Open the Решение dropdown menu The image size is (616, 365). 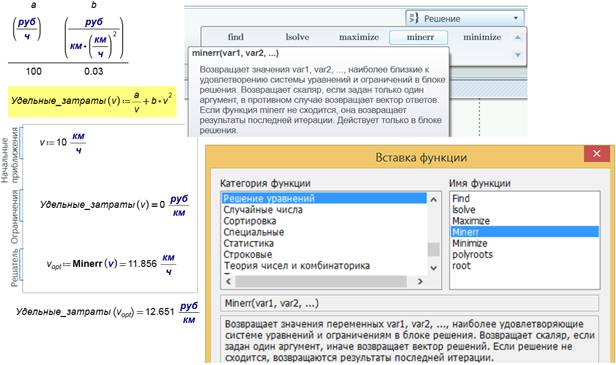pyautogui.click(x=516, y=18)
